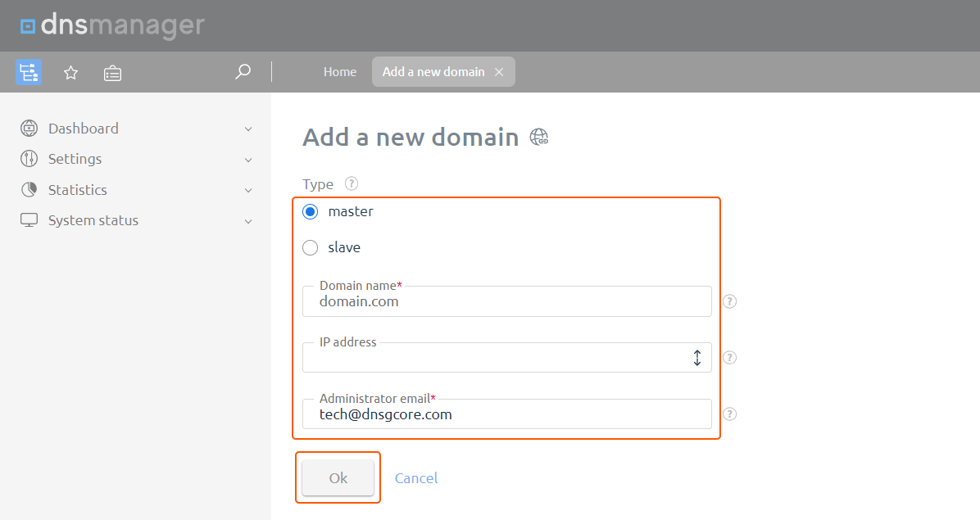Click the stepper arrows in IP address field
This screenshot has height=520, width=980.
(x=697, y=358)
